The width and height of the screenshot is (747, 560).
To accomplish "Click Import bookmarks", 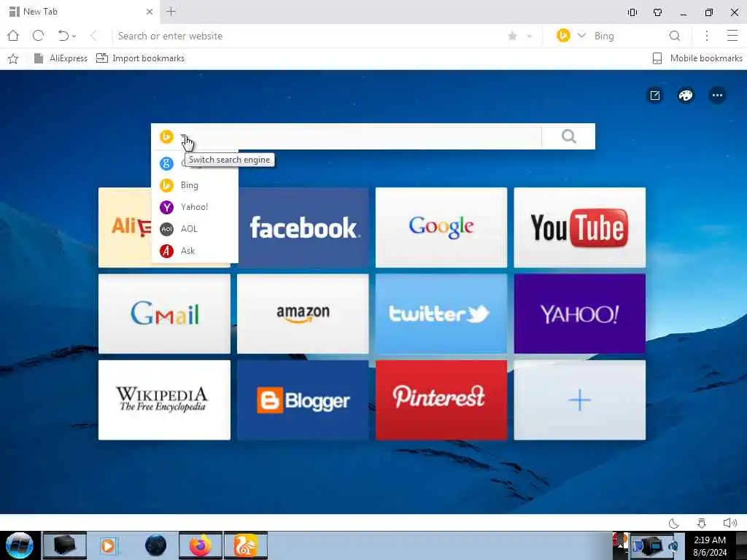I will 141,58.
